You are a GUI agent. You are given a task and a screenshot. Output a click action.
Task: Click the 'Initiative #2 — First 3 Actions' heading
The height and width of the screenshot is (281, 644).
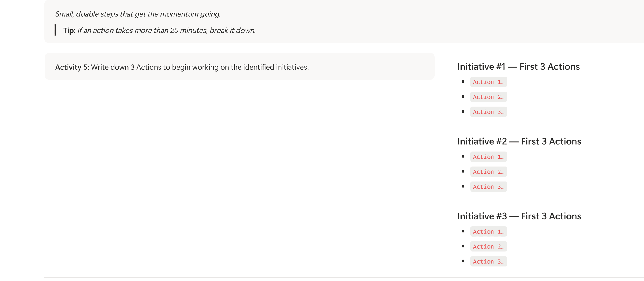coord(519,141)
